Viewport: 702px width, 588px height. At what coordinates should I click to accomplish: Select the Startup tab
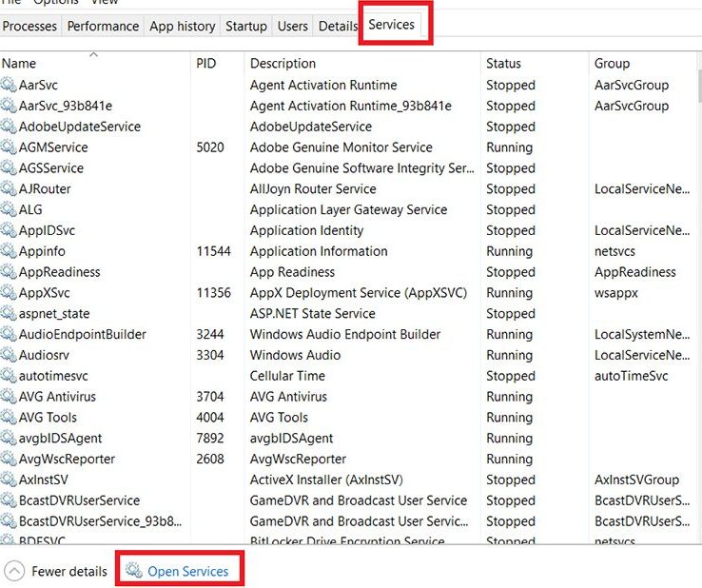246,26
